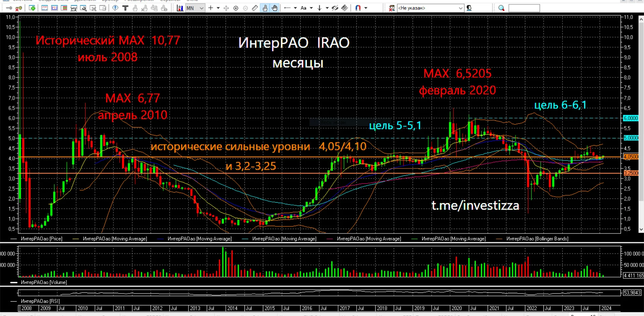The height and width of the screenshot is (316, 644).
Task: Click the first chart window toolbar icon
Action: [45, 8]
